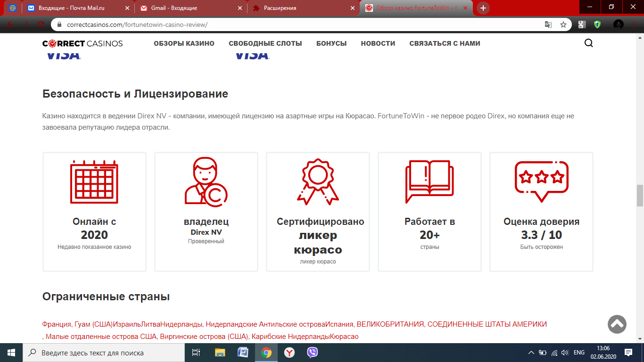Open Yandex Browser from the taskbar

289,353
